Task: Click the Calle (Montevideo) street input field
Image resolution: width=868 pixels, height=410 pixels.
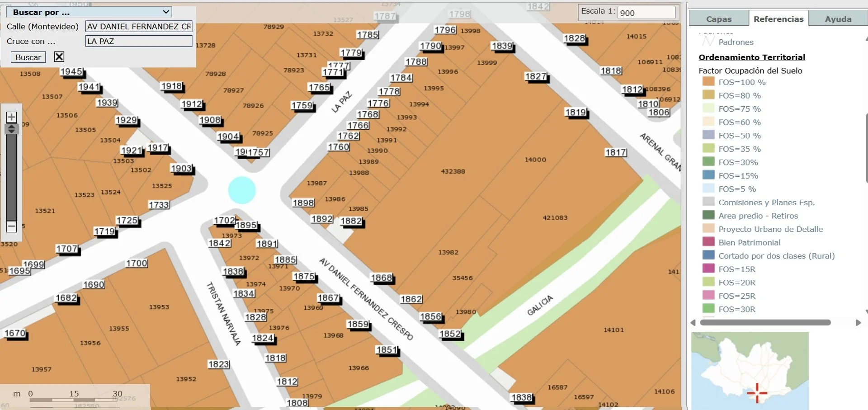Action: [139, 26]
